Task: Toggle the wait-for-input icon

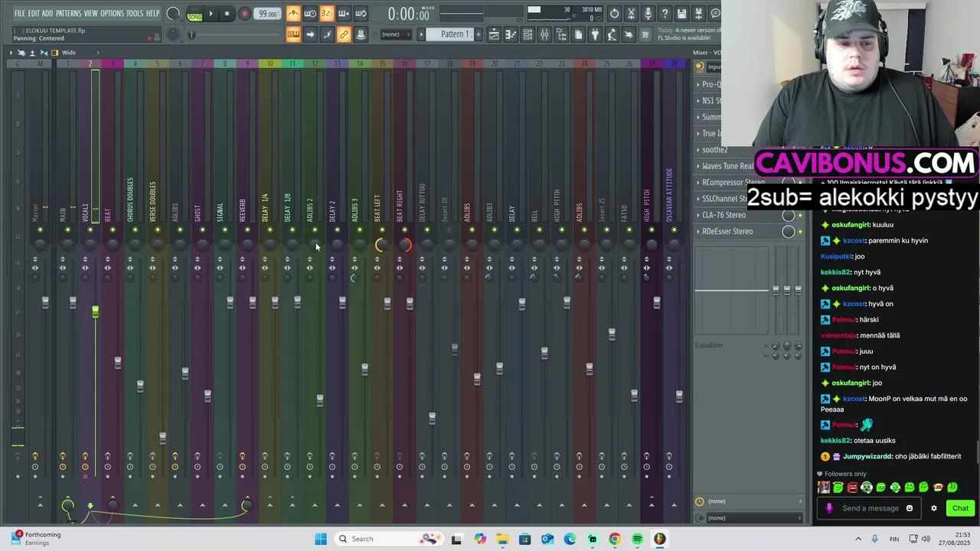Action: [x=310, y=14]
